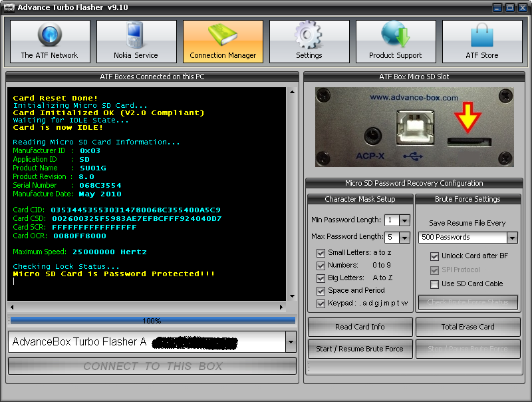Maximize the Advance Turbo Flasher window
Screen dimensions: 532x402
[x=509, y=7]
